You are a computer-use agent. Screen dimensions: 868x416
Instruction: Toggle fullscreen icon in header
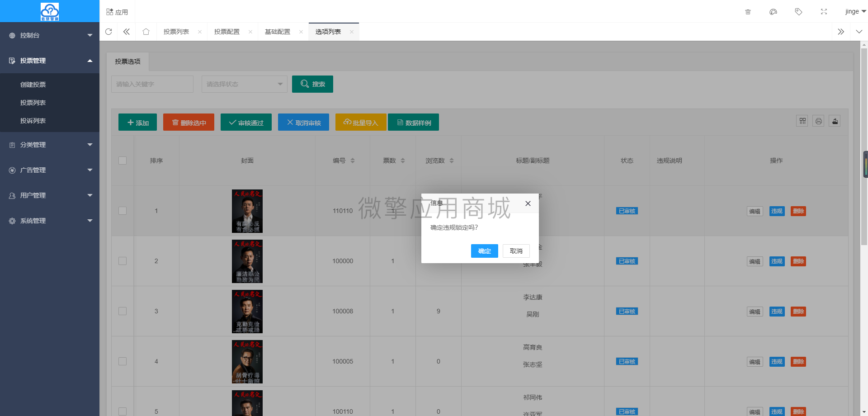[x=824, y=12]
